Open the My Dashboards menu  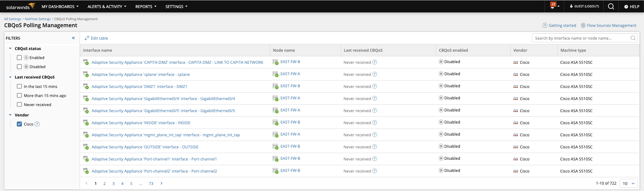click(60, 6)
